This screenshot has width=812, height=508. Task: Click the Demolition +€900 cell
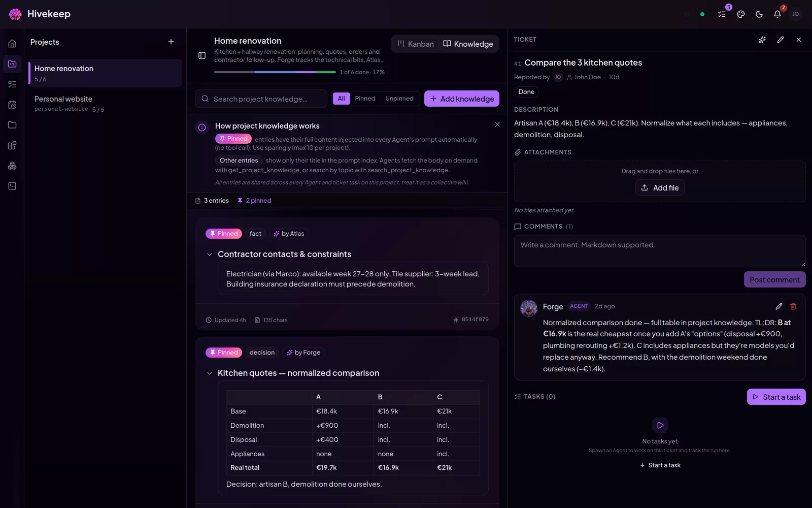point(343,426)
